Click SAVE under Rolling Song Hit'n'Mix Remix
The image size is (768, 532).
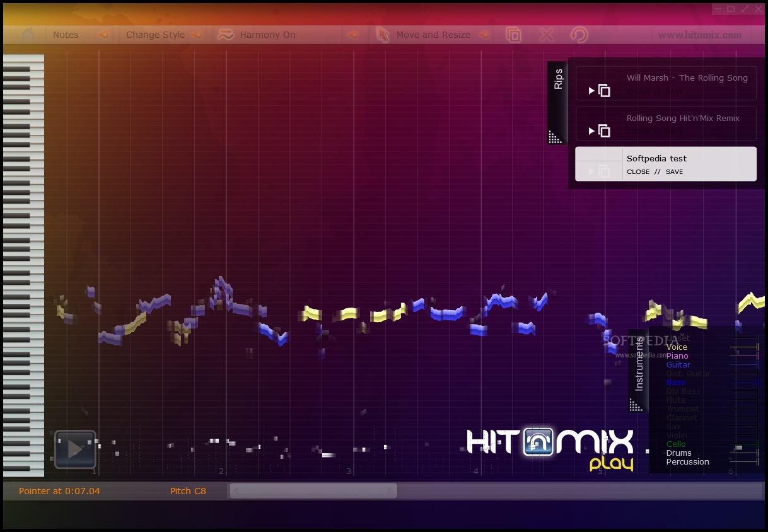[674, 131]
